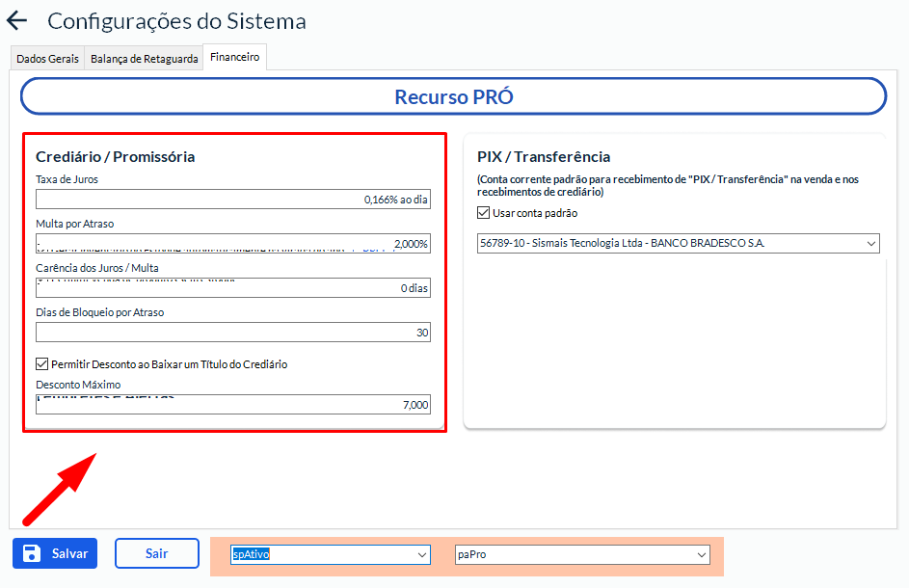The image size is (909, 588).
Task: Focus the Dias de Bloqueio por Atraso field
Action: tap(233, 333)
